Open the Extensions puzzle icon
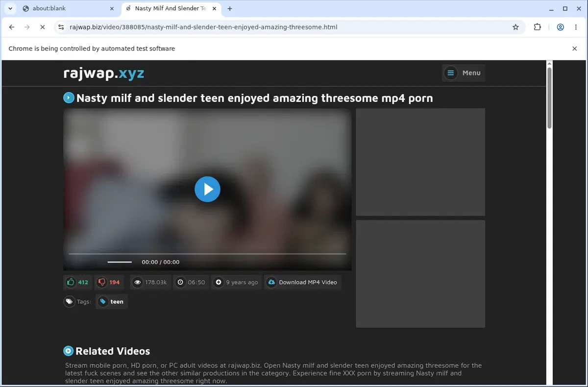This screenshot has width=588, height=387. pos(537,27)
